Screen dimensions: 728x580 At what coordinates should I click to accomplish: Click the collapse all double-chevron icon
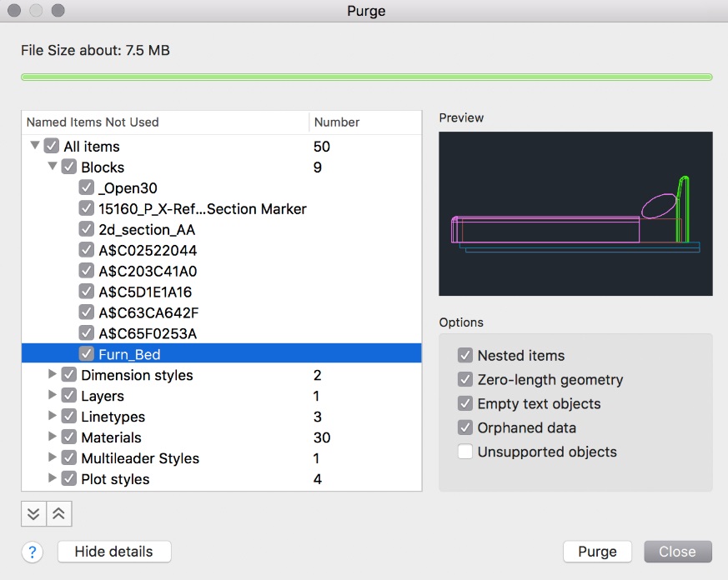[58, 513]
